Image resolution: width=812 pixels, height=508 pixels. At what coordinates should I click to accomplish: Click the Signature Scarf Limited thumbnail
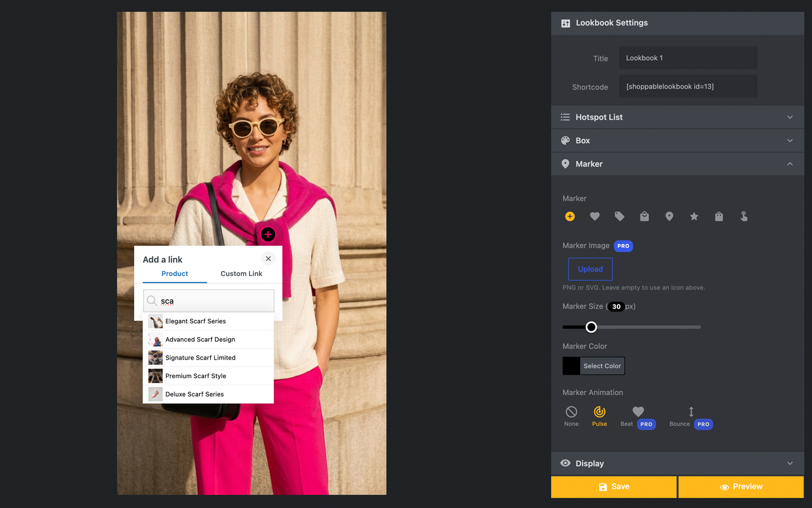[x=155, y=358]
